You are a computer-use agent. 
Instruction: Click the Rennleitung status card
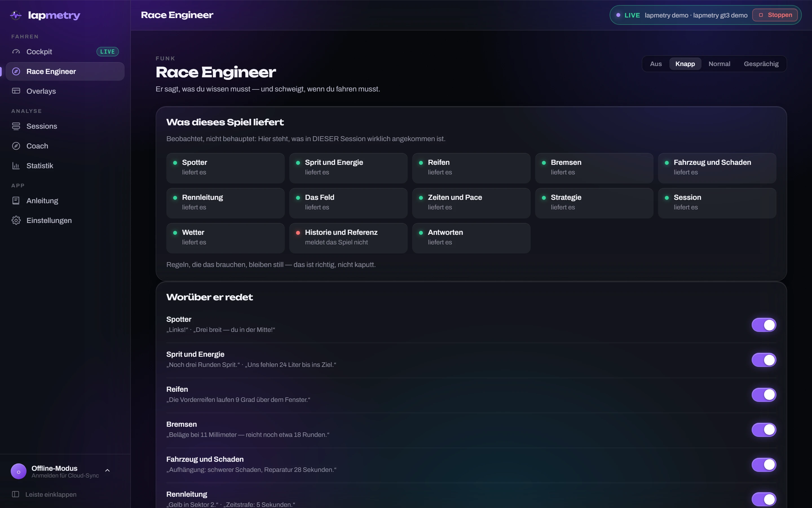pos(226,203)
